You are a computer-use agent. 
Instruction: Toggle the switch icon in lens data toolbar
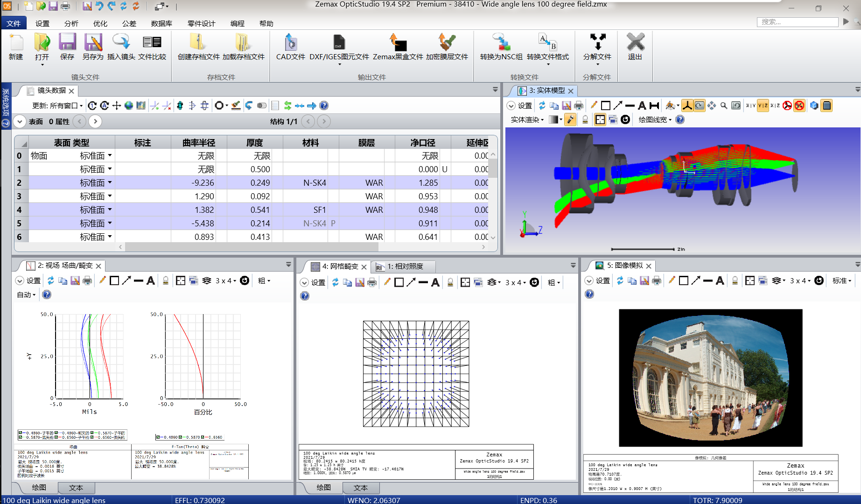click(262, 105)
